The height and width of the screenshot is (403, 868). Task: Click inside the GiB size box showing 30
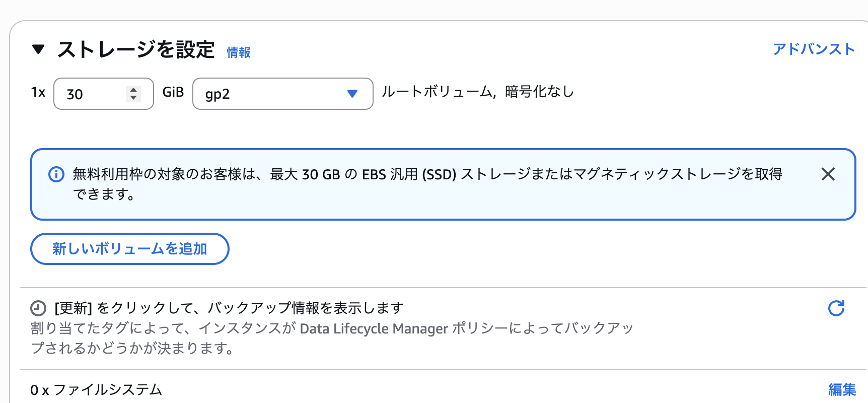click(91, 94)
